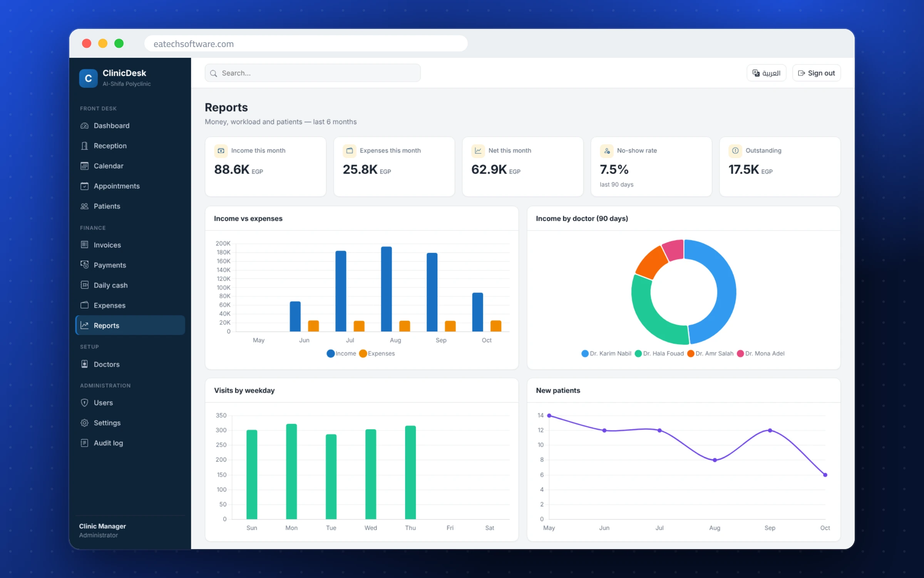The image size is (924, 578).
Task: Click the Audit log icon
Action: [84, 443]
